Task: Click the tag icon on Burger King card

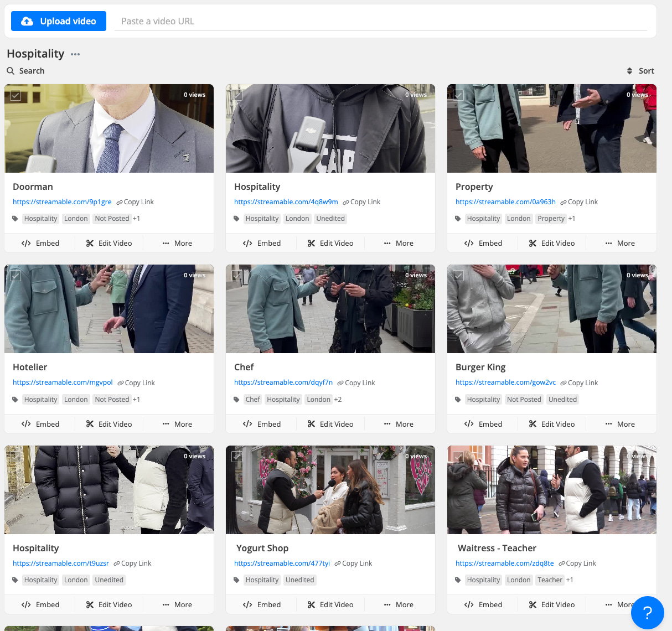Action: tap(458, 400)
